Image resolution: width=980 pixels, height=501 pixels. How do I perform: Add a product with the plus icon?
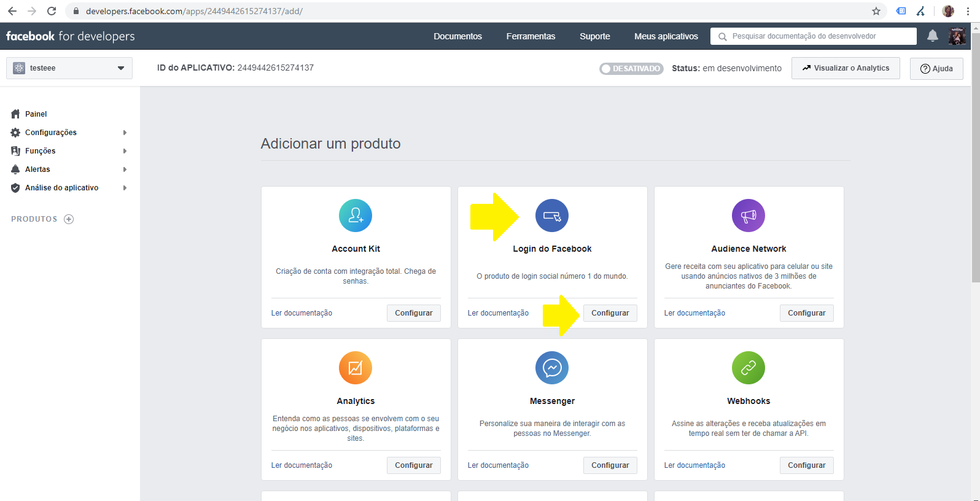[69, 219]
